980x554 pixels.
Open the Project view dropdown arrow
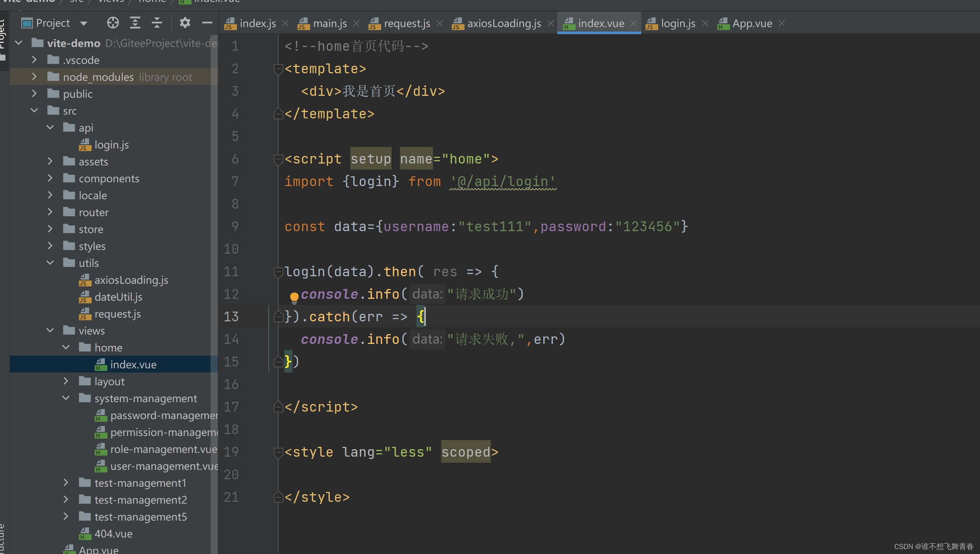pos(84,24)
